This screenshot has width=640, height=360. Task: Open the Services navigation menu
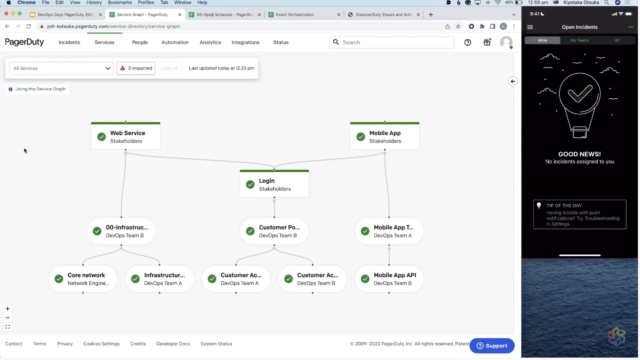(104, 42)
